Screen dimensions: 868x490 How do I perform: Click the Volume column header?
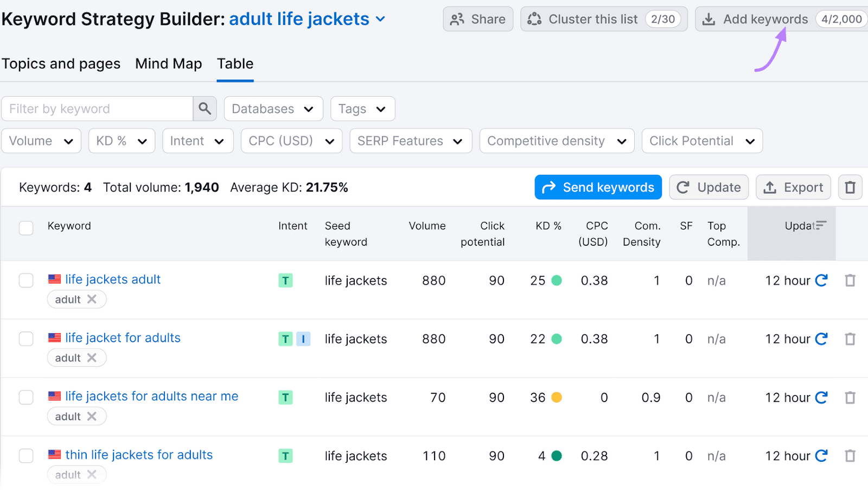pos(427,226)
